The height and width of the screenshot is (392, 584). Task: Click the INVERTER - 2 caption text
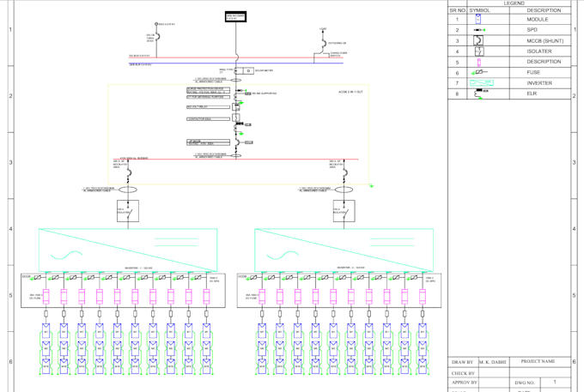click(350, 268)
